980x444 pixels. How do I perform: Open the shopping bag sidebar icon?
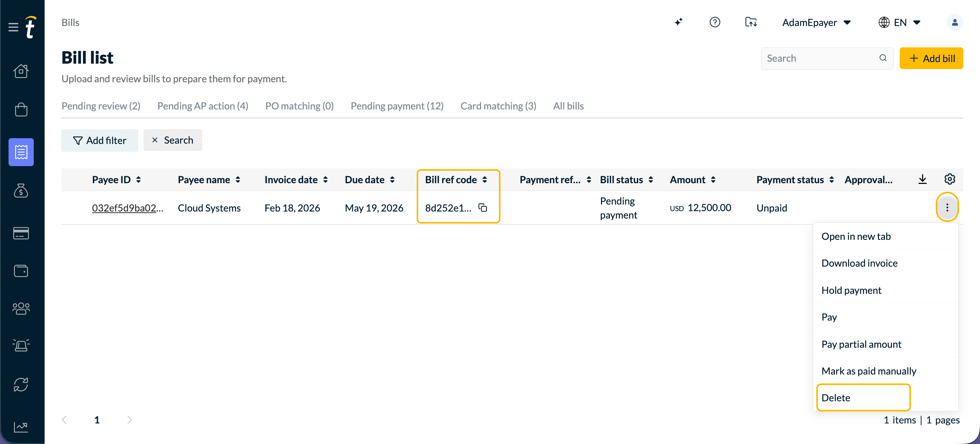[21, 109]
